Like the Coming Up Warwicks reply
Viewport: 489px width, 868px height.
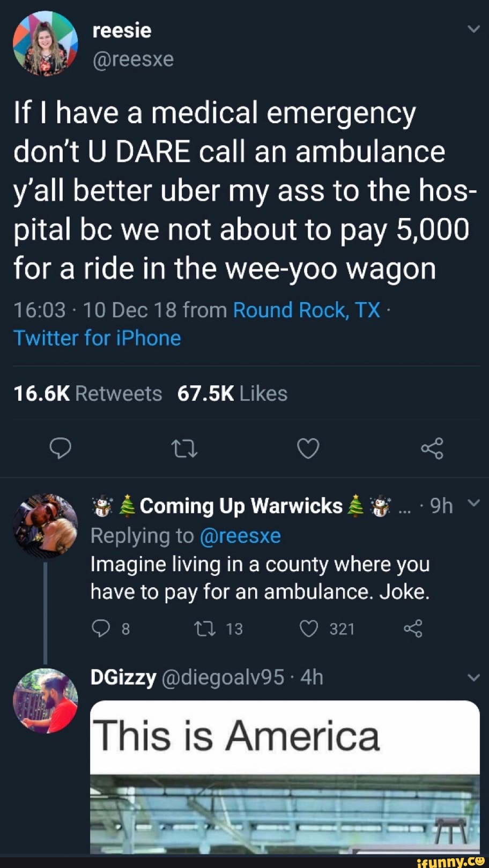coord(309,628)
